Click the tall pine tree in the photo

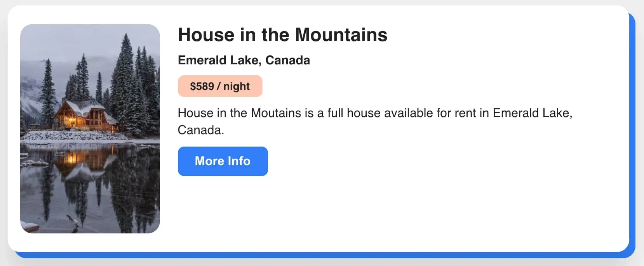125,74
